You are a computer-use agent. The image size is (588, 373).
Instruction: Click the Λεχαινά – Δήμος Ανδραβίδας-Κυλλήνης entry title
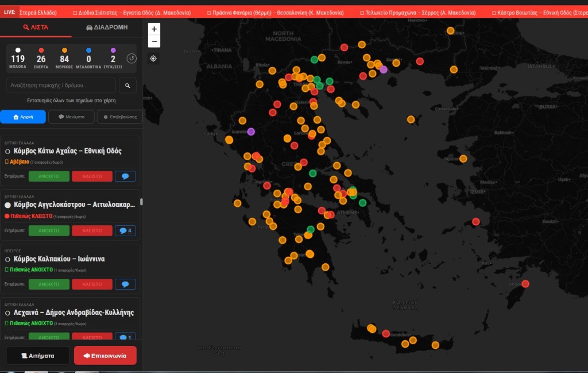coord(73,313)
